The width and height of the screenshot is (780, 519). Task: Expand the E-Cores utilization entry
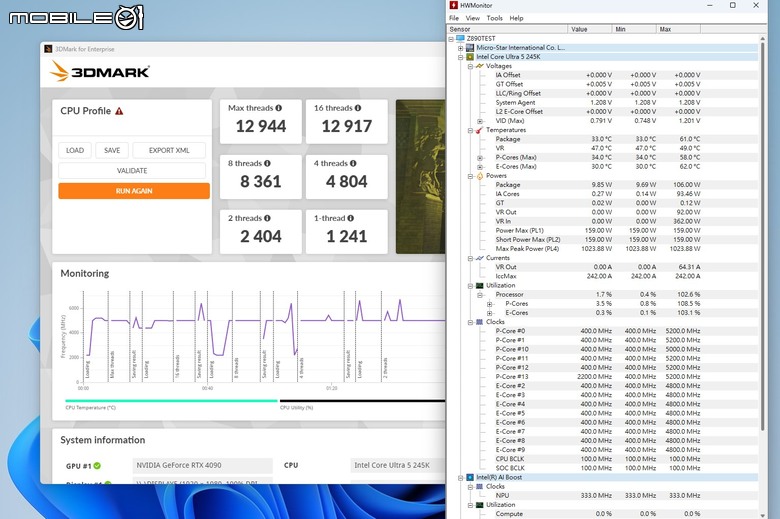(489, 313)
